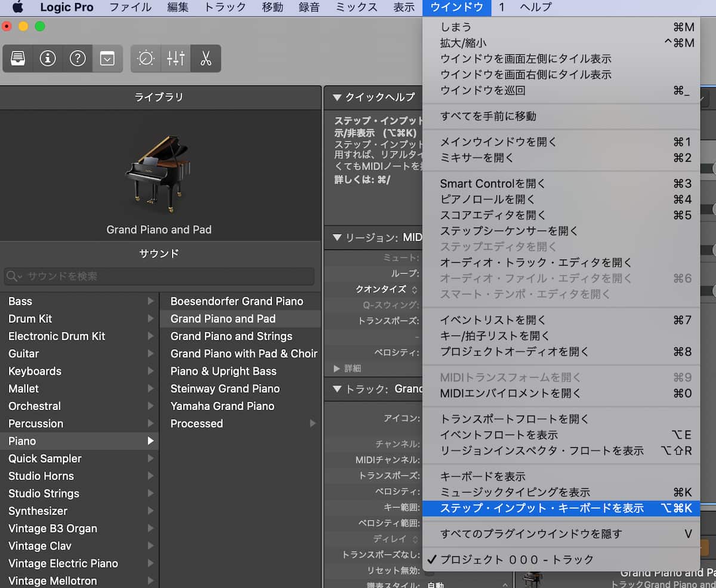The width and height of the screenshot is (716, 588).
Task: Expand the 詳細 disclosure triangle
Action: point(337,368)
